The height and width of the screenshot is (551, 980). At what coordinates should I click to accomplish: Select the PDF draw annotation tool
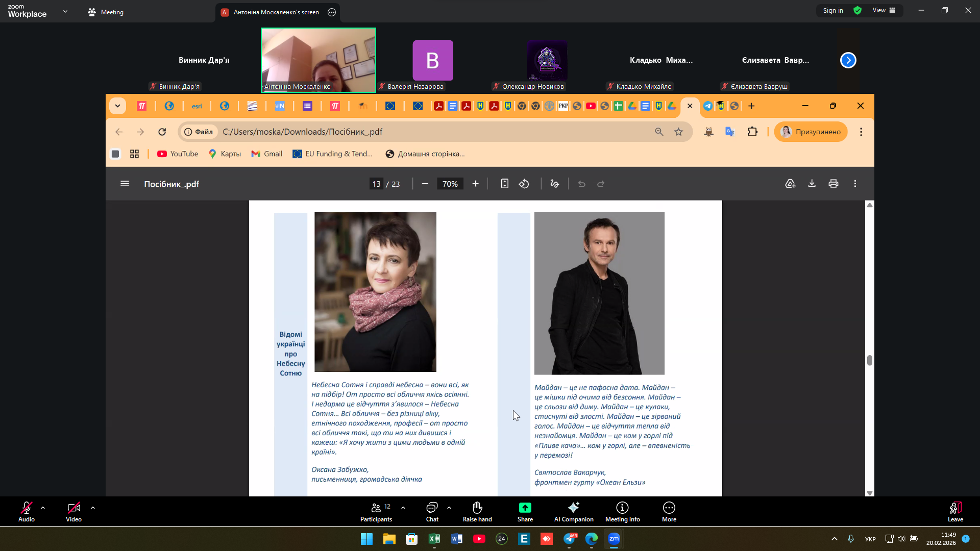pos(554,184)
